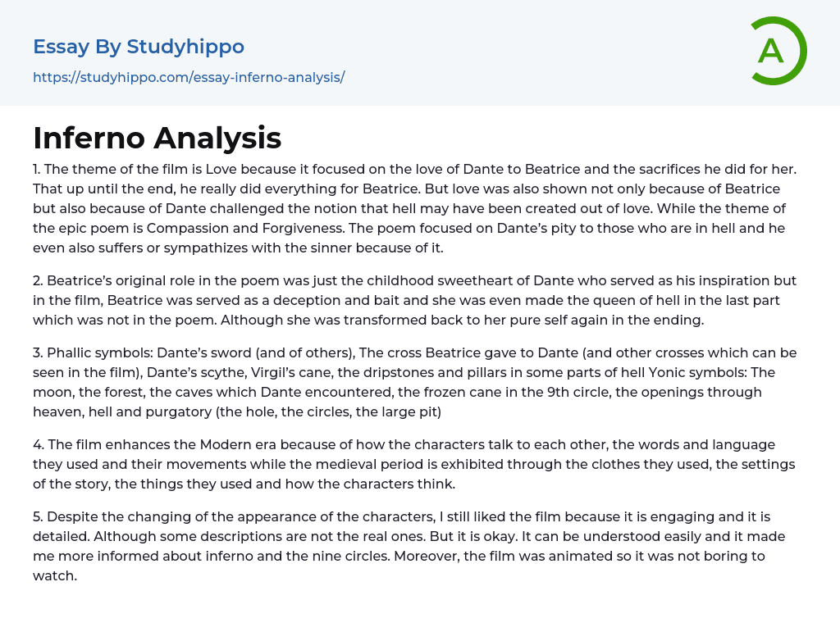The height and width of the screenshot is (632, 840).
Task: Click the paragraph starting "3. Phallic symbols"
Action: click(414, 382)
